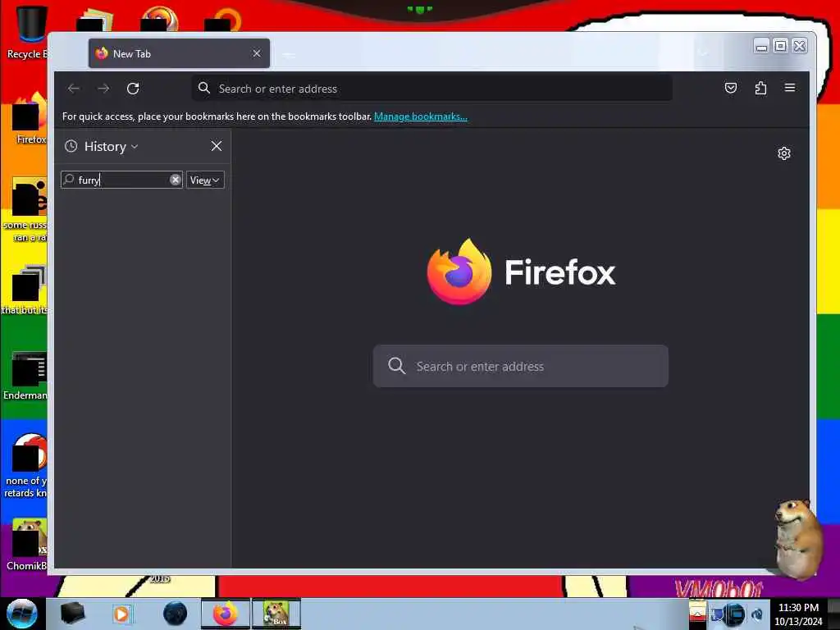840x630 pixels.
Task: Click the clock showing 11:30 PM
Action: coord(798,614)
